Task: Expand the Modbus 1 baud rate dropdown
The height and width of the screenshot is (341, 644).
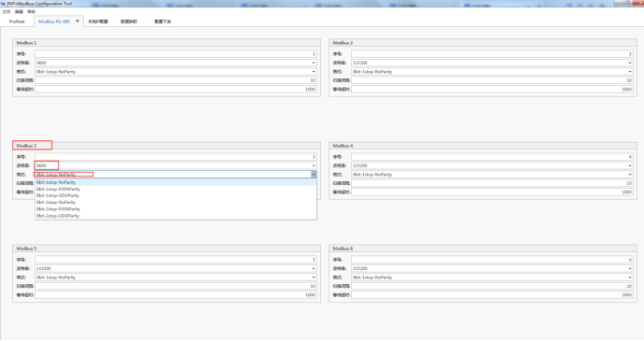Action: (314, 63)
